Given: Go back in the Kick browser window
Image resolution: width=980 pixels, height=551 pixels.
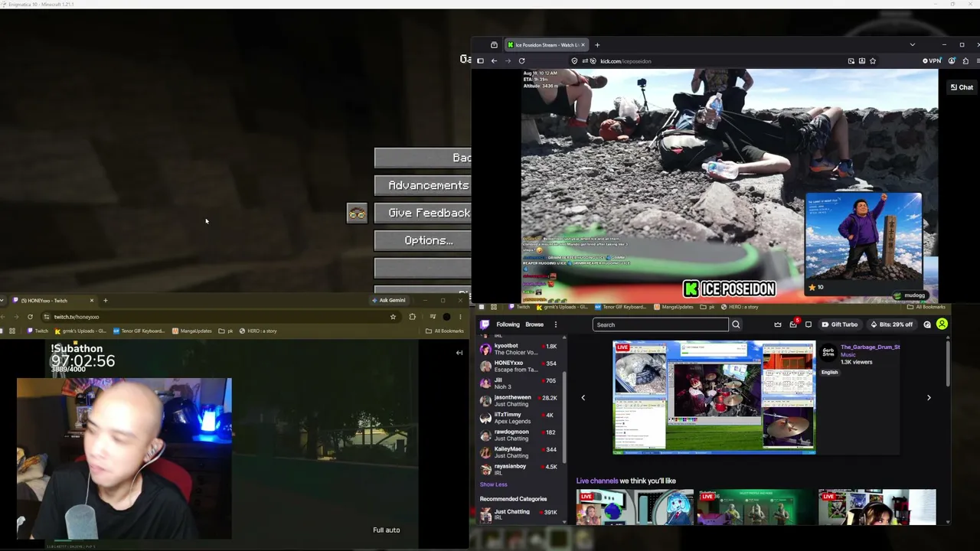Looking at the screenshot, I should (494, 61).
